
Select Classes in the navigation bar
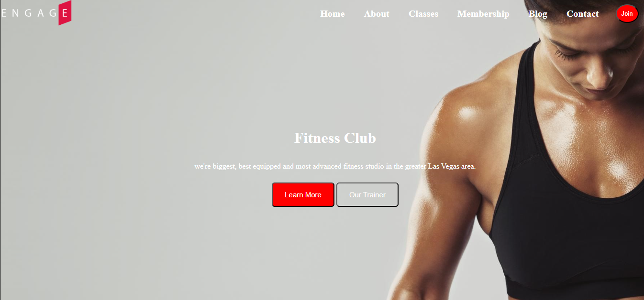pos(423,14)
